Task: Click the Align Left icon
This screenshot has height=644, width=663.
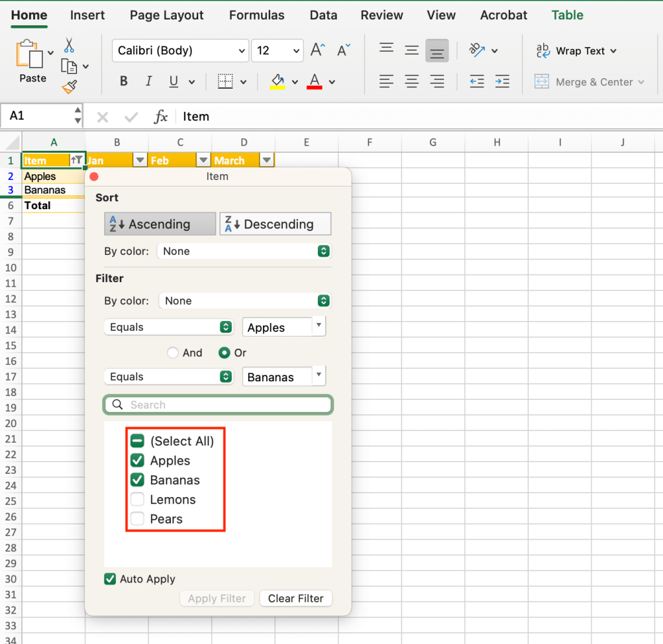Action: (x=387, y=81)
